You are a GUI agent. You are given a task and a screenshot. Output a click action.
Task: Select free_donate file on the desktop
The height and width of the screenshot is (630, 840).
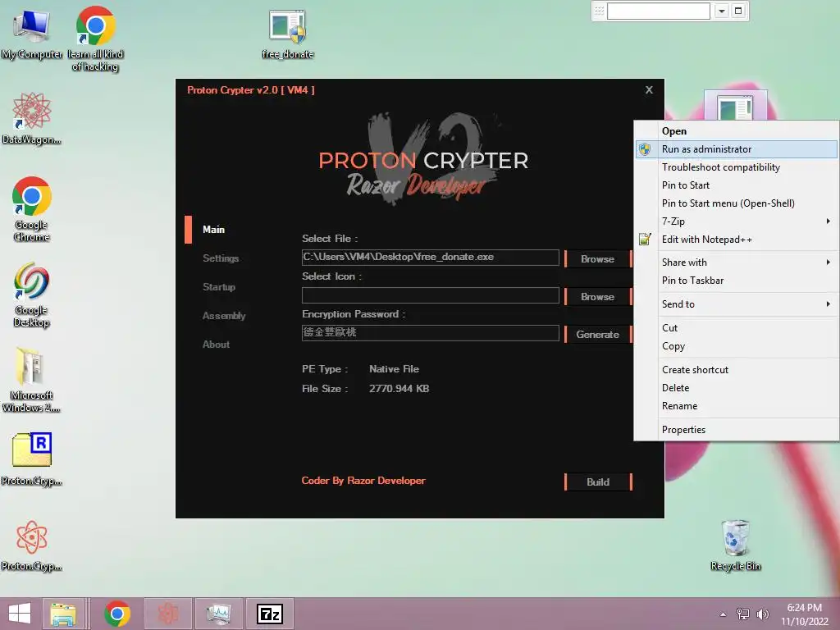tap(288, 34)
